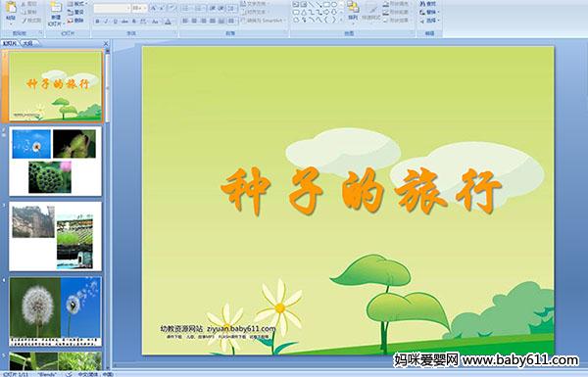This screenshot has width=588, height=377.
Task: Close the slide thumbnail pane
Action: 106,43
